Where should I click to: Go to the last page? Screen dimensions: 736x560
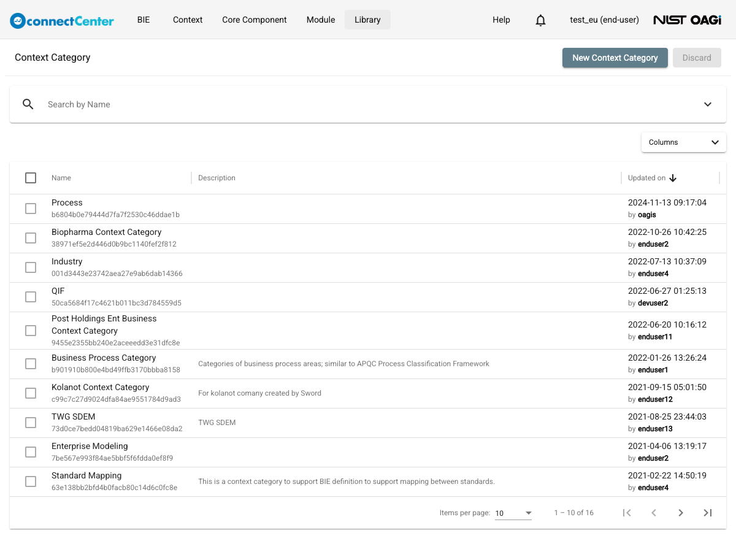[708, 513]
